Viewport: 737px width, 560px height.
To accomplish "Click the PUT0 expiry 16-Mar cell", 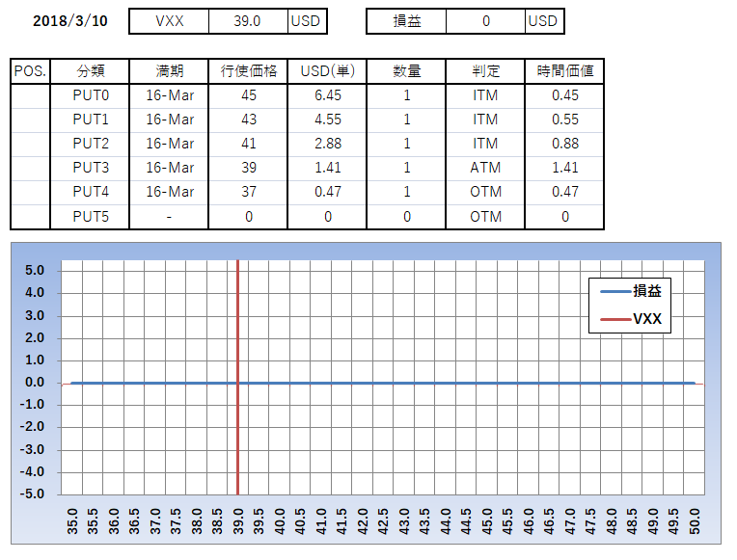I will coord(169,95).
